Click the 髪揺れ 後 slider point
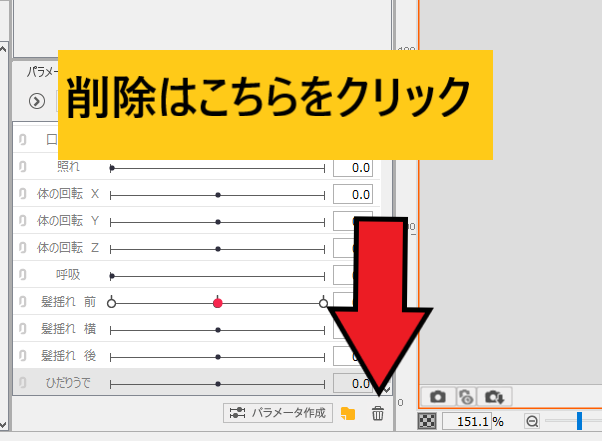 point(218,357)
